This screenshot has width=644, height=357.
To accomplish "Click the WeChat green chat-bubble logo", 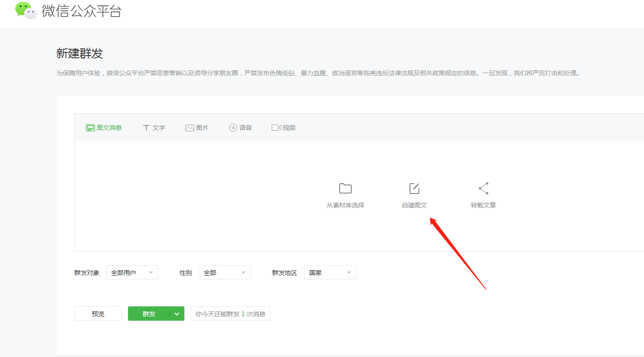I will point(26,10).
